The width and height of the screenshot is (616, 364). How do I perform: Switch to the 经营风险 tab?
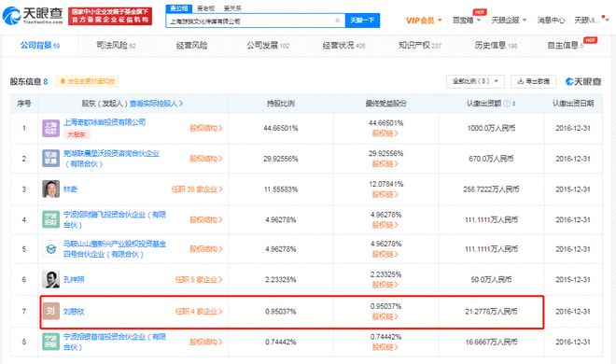pos(191,46)
